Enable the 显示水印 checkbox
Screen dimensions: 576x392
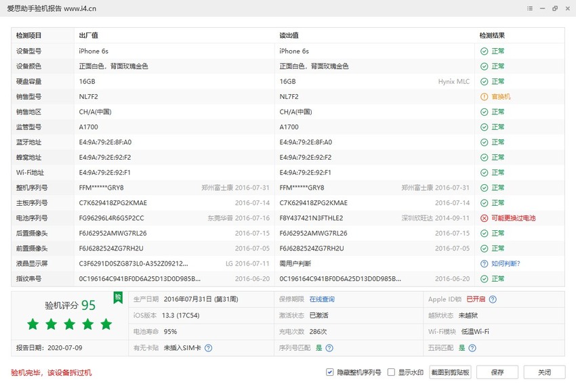(x=391, y=372)
